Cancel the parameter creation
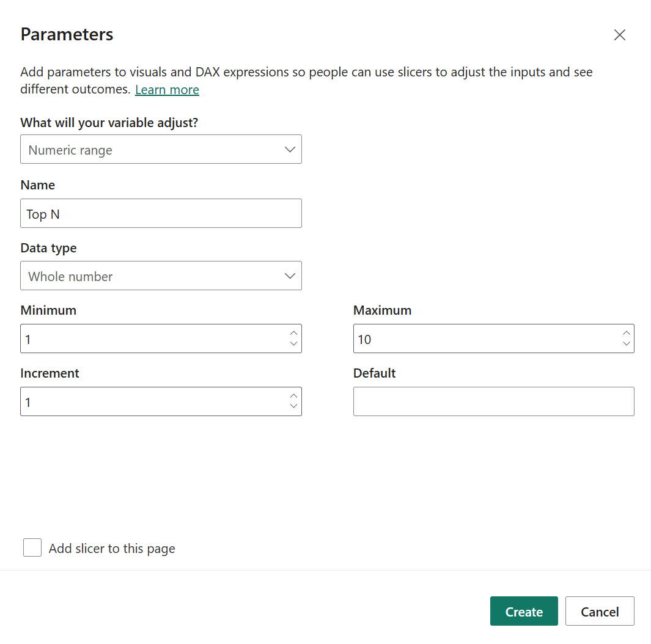 [x=600, y=611]
